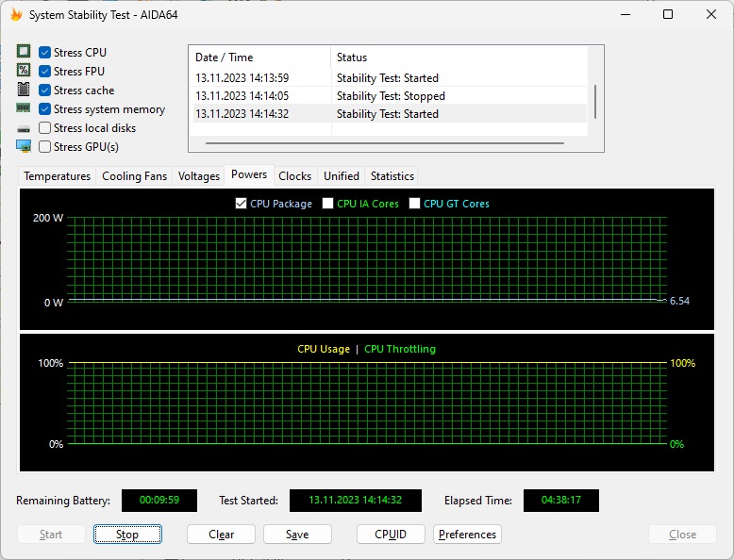
Task: Uncheck the Stress CPU checkbox
Action: (x=44, y=53)
